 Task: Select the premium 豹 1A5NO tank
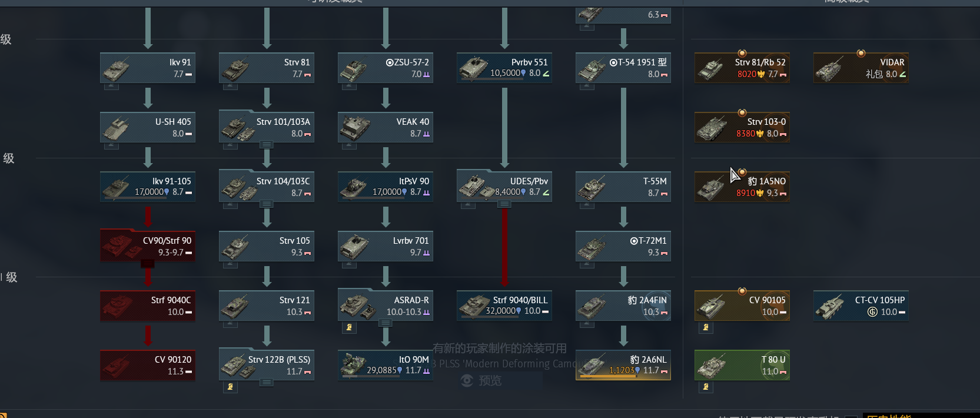[x=742, y=187]
